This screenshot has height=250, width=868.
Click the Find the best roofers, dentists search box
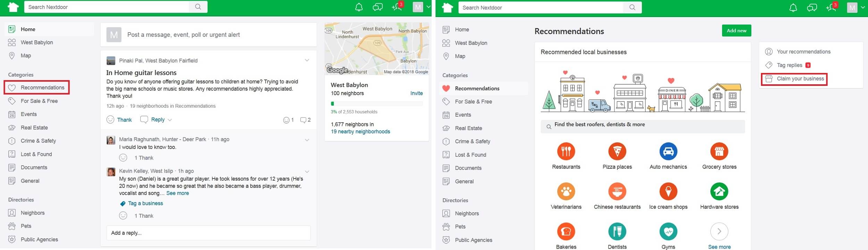click(x=643, y=126)
